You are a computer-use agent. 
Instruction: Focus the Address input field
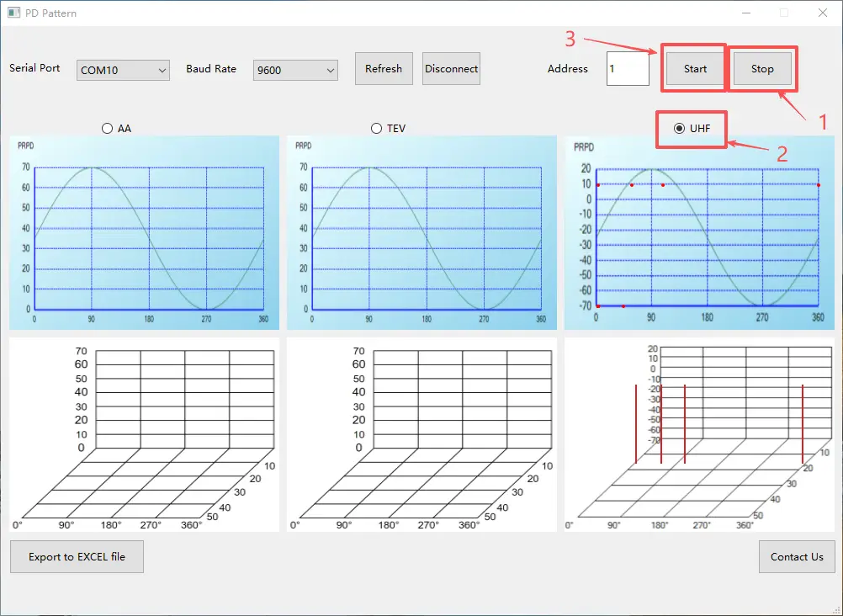point(628,68)
